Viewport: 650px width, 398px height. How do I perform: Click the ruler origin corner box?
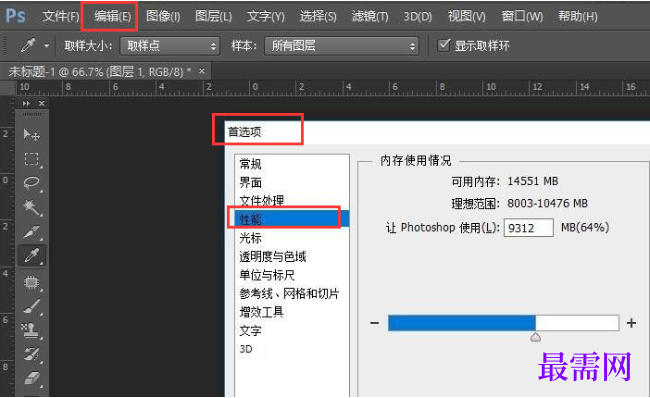click(7, 87)
